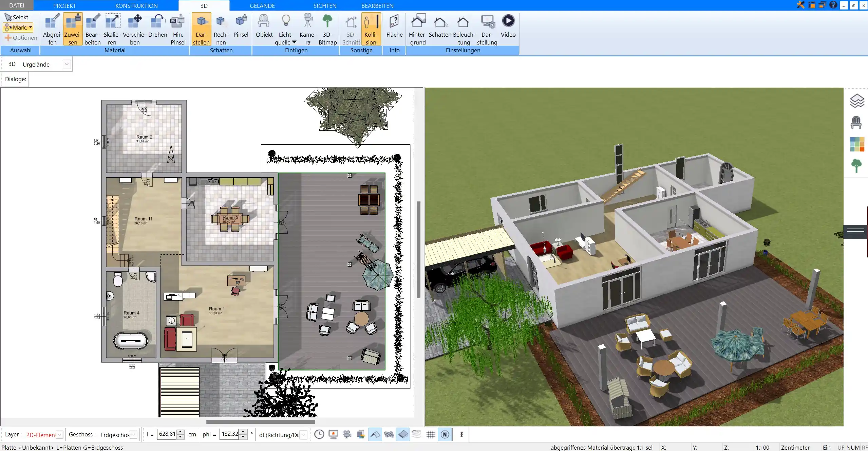Screen dimensions: 868x451
Task: Click the length l input field
Action: pos(167,434)
